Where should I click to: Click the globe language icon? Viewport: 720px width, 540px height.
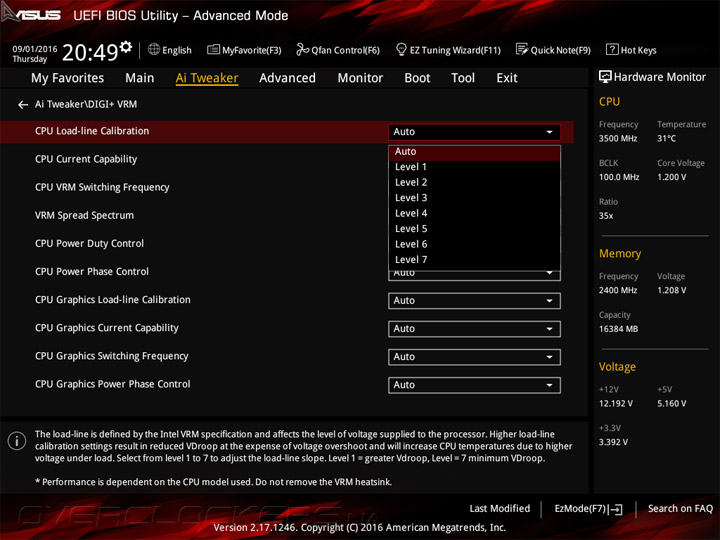click(x=154, y=49)
